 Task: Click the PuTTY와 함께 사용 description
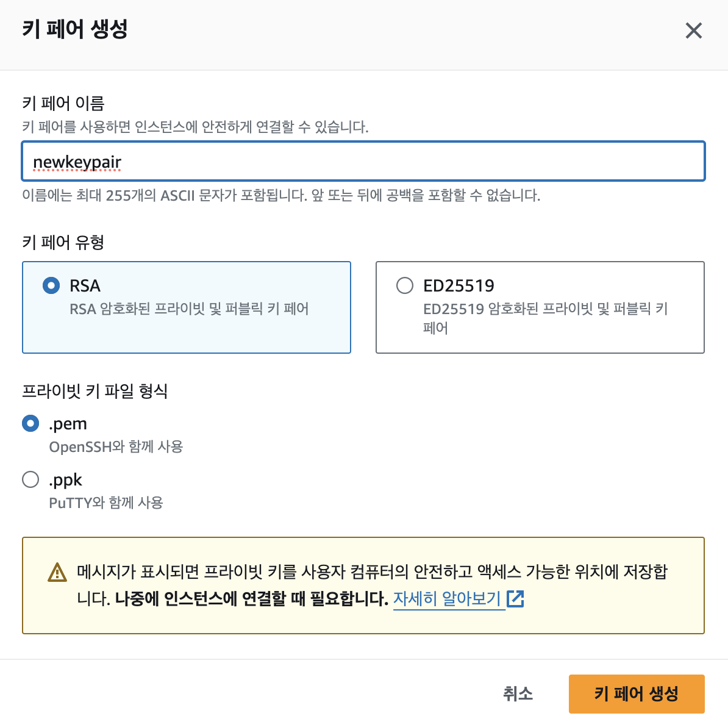point(106,503)
